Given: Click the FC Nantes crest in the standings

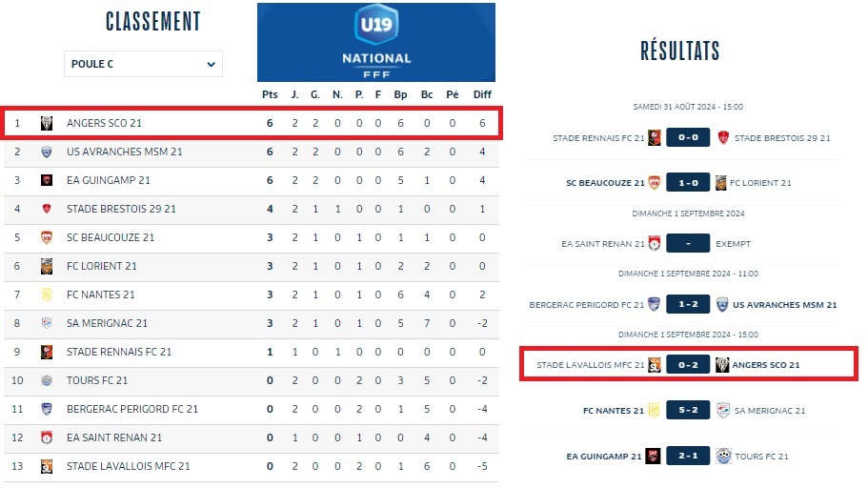Looking at the screenshot, I should pyautogui.click(x=46, y=295).
